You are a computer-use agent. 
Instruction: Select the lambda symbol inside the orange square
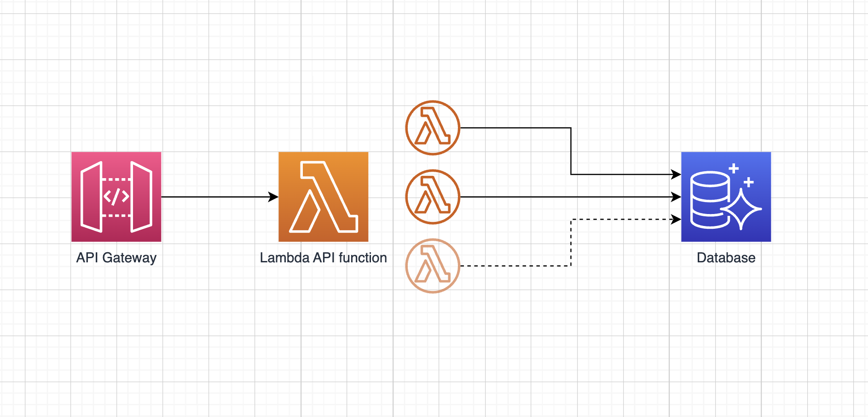(x=324, y=197)
